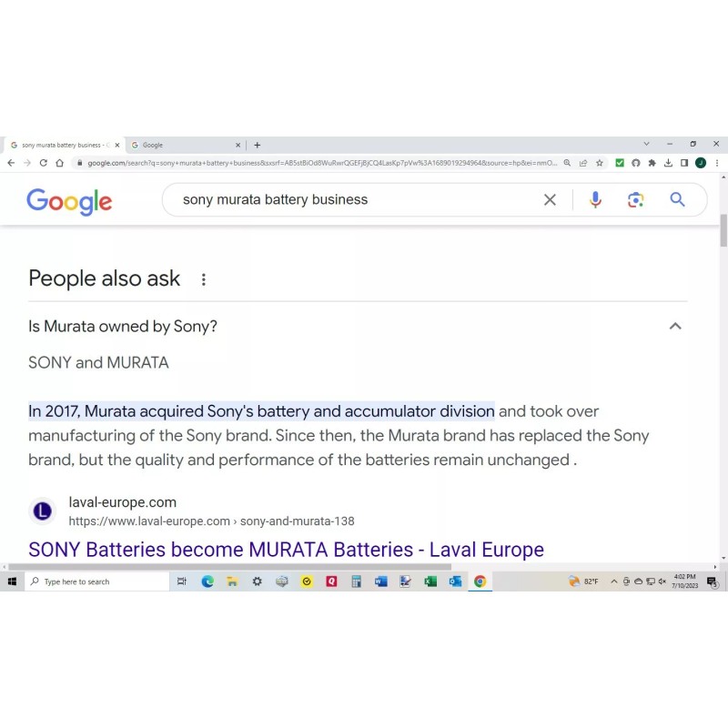Open People also ask more options menu
The width and height of the screenshot is (728, 728).
[204, 279]
